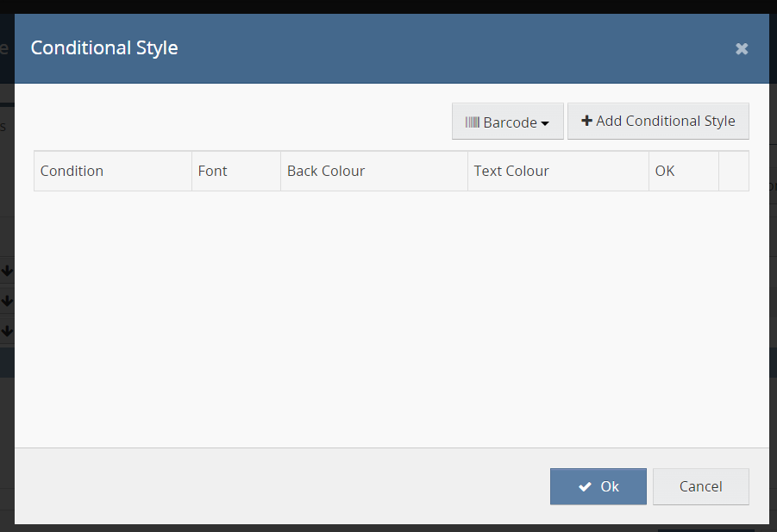The image size is (777, 532).
Task: Click the middle down arrow at left edge
Action: coord(7,301)
